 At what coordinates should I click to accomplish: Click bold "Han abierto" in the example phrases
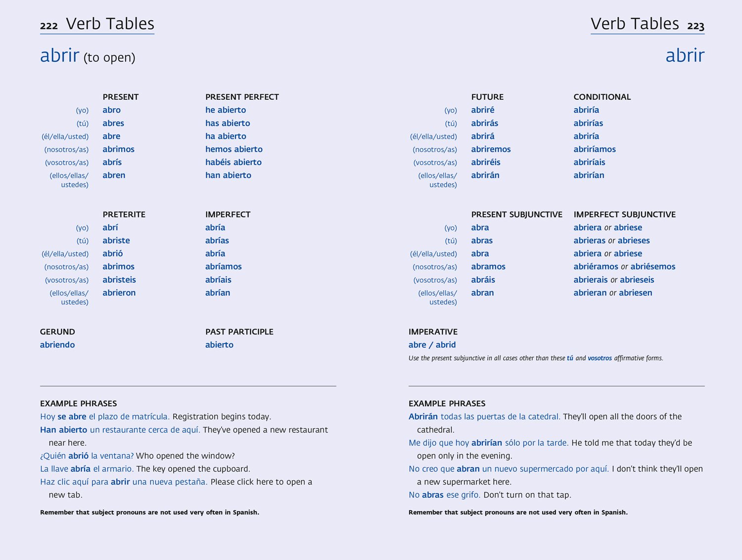click(63, 430)
